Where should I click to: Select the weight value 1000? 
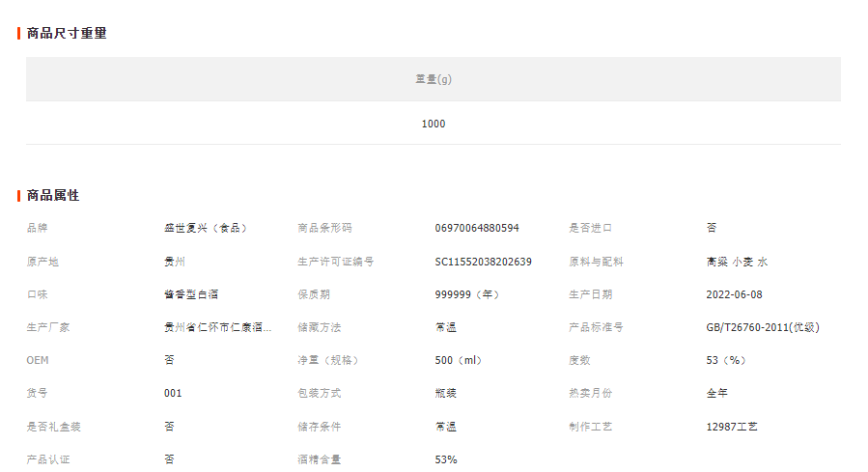click(434, 124)
